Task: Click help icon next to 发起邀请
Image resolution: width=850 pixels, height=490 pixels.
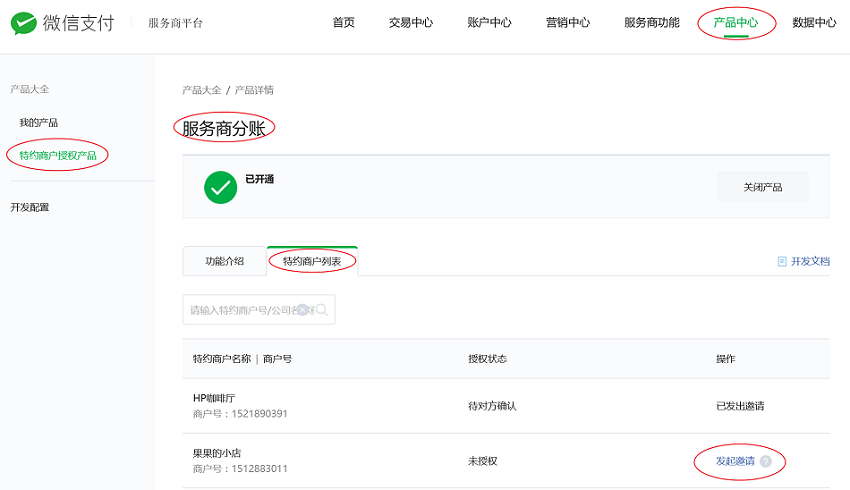Action: pos(765,461)
